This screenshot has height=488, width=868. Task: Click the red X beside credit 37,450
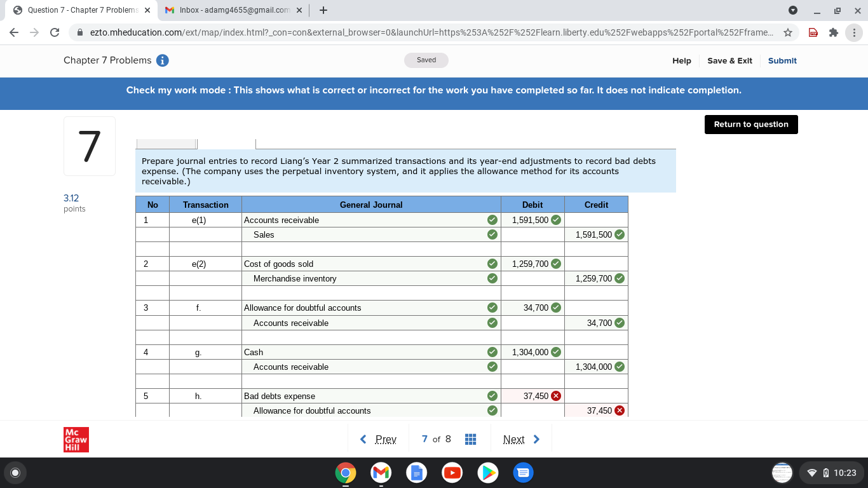(620, 410)
